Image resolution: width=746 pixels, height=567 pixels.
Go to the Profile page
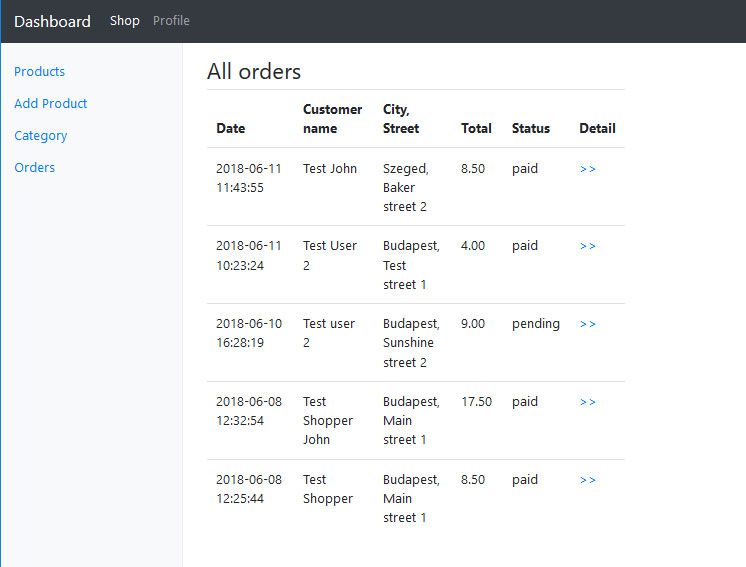click(171, 21)
